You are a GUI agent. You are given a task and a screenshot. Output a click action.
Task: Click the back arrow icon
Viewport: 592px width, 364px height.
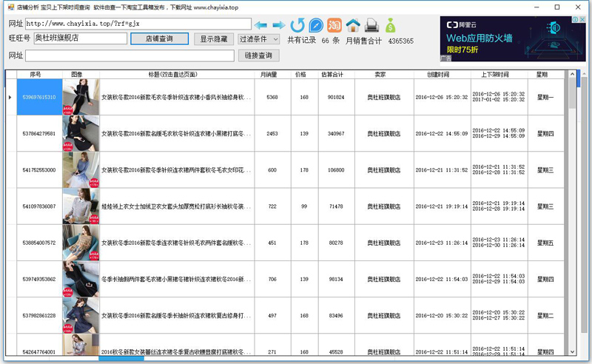[x=260, y=25]
